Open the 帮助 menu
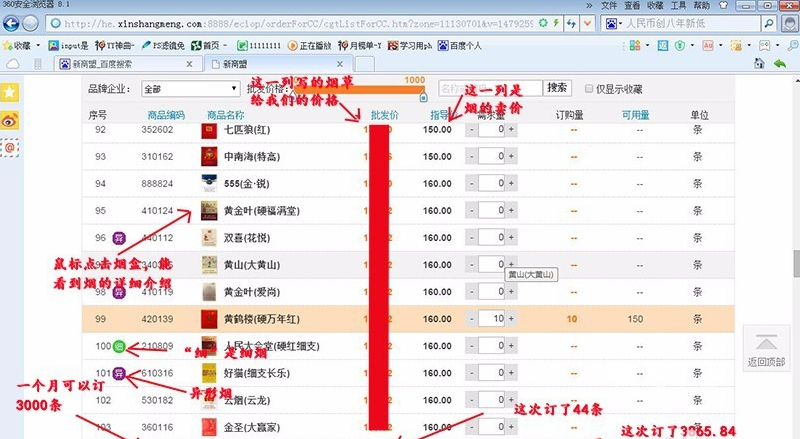This screenshot has width=800, height=439. click(702, 6)
